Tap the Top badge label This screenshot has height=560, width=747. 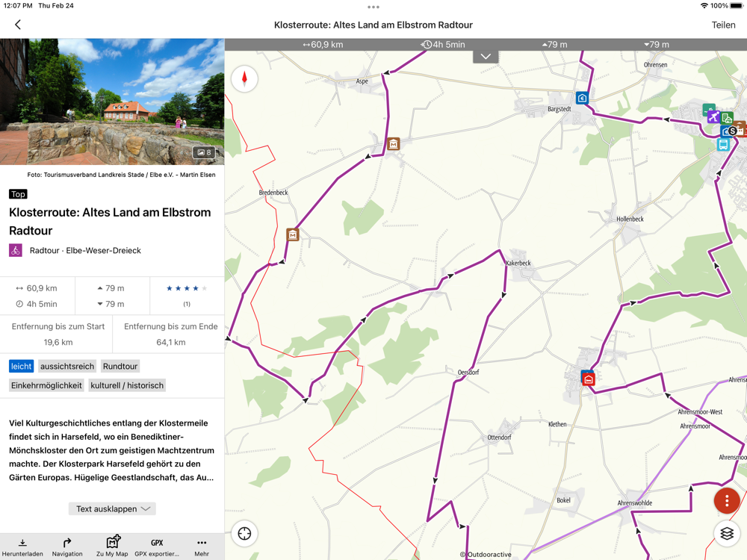pyautogui.click(x=18, y=194)
